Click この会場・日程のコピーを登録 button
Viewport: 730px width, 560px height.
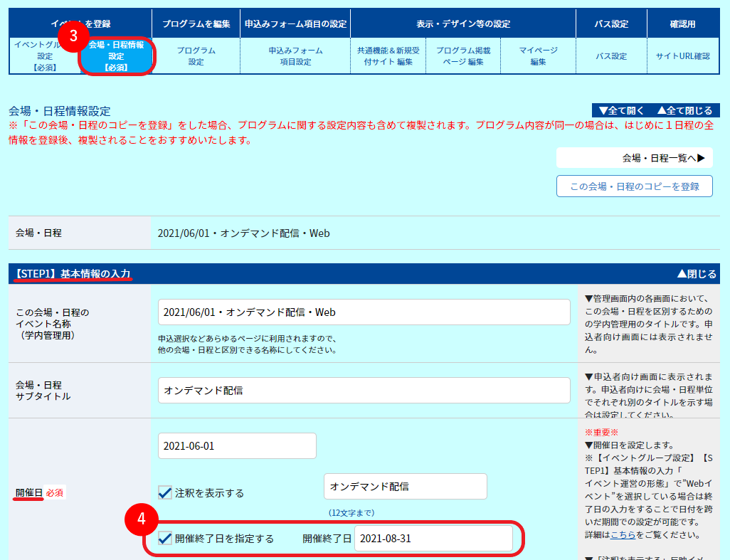(x=635, y=186)
